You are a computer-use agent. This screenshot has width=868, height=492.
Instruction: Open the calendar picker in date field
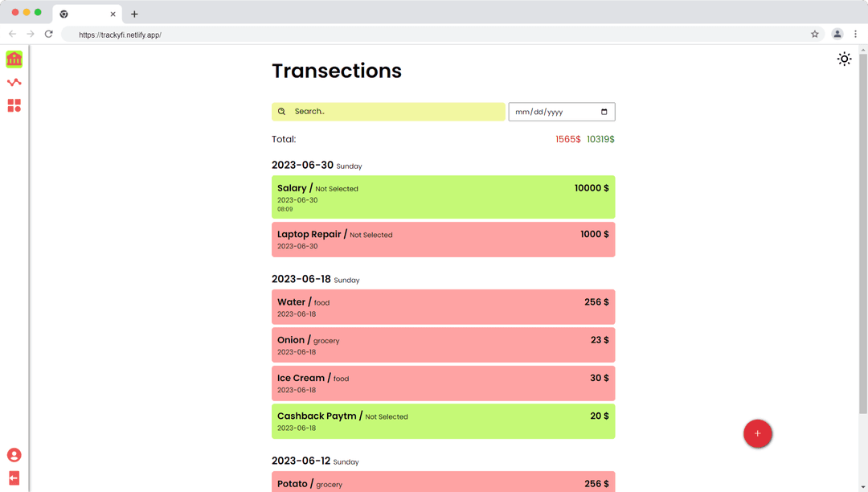point(604,112)
